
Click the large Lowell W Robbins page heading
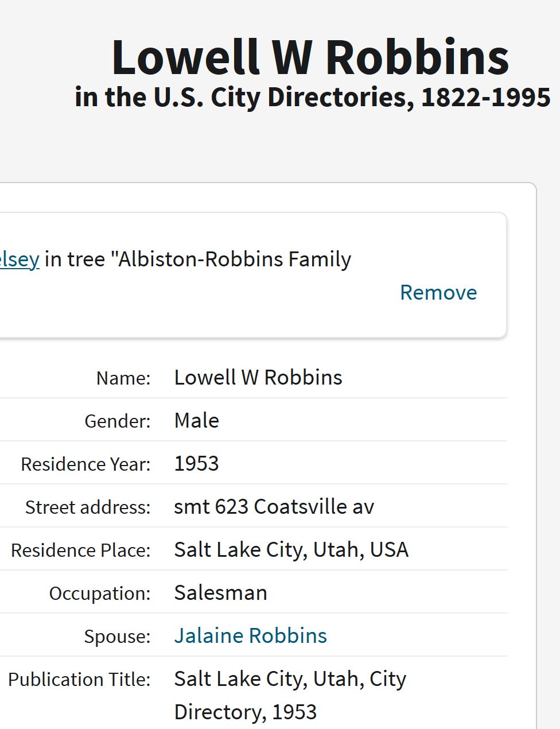[310, 57]
